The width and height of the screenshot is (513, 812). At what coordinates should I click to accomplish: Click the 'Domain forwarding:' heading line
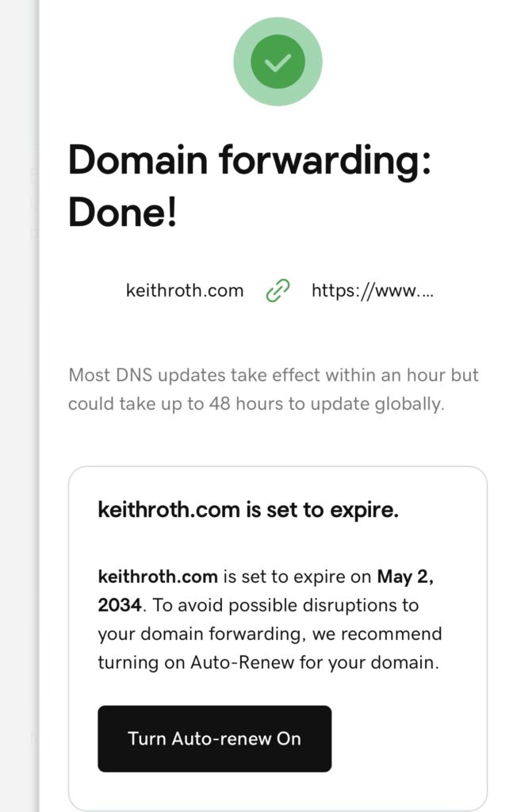coord(250,160)
